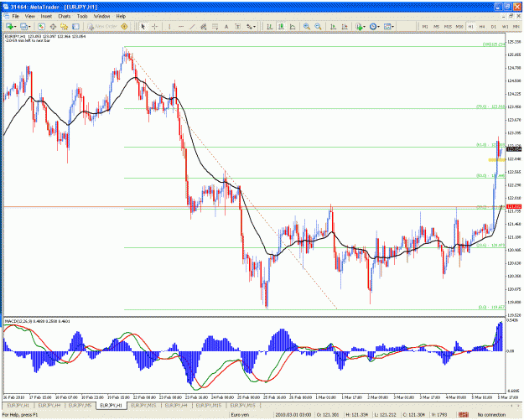Toggle the Auto Scroll chart icon
The image size is (524, 420).
[333, 27]
